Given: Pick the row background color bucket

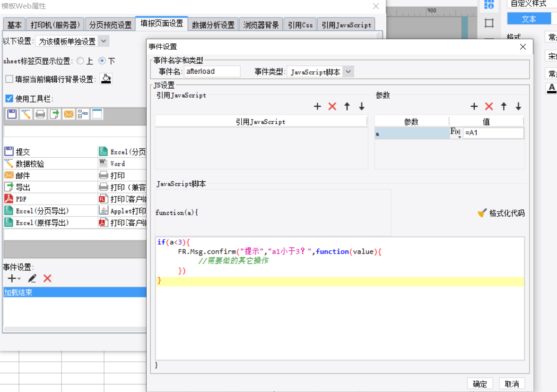Looking at the screenshot, I should 106,79.
